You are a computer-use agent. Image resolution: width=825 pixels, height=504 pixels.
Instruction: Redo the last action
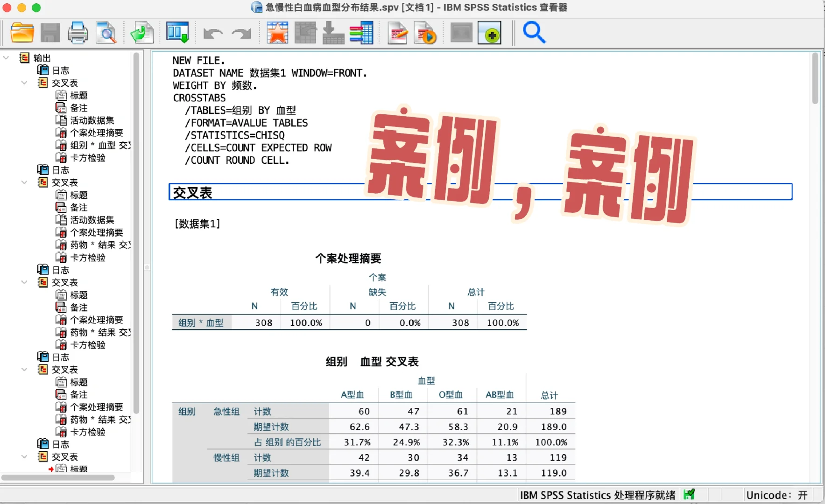(241, 33)
